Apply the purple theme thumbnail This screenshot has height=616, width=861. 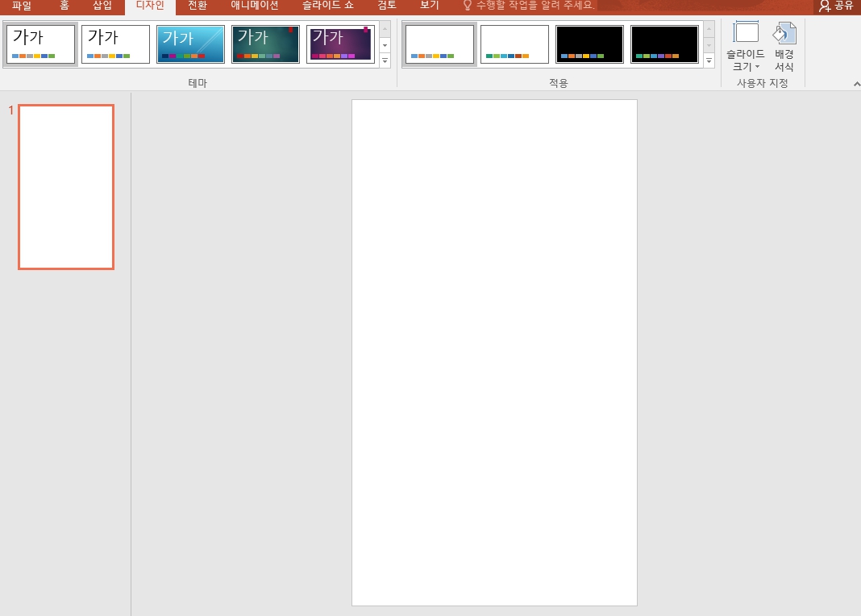click(340, 44)
